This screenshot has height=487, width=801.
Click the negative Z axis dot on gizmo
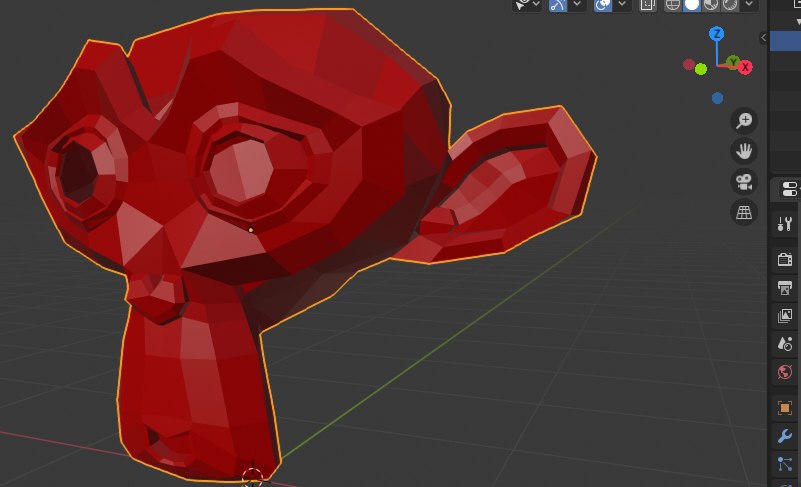717,98
